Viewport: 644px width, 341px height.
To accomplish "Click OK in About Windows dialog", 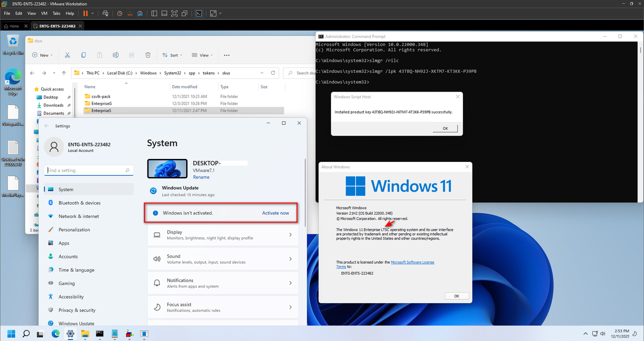I will (x=457, y=296).
